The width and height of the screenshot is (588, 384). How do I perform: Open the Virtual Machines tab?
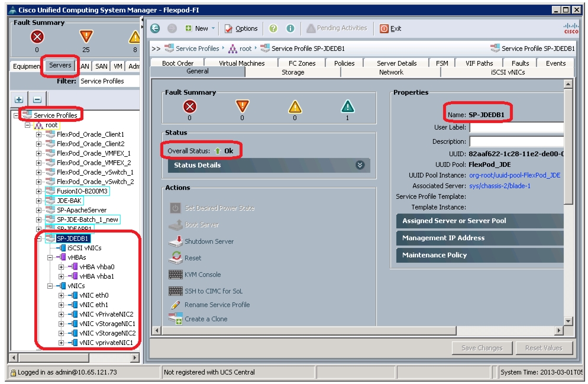coord(241,63)
